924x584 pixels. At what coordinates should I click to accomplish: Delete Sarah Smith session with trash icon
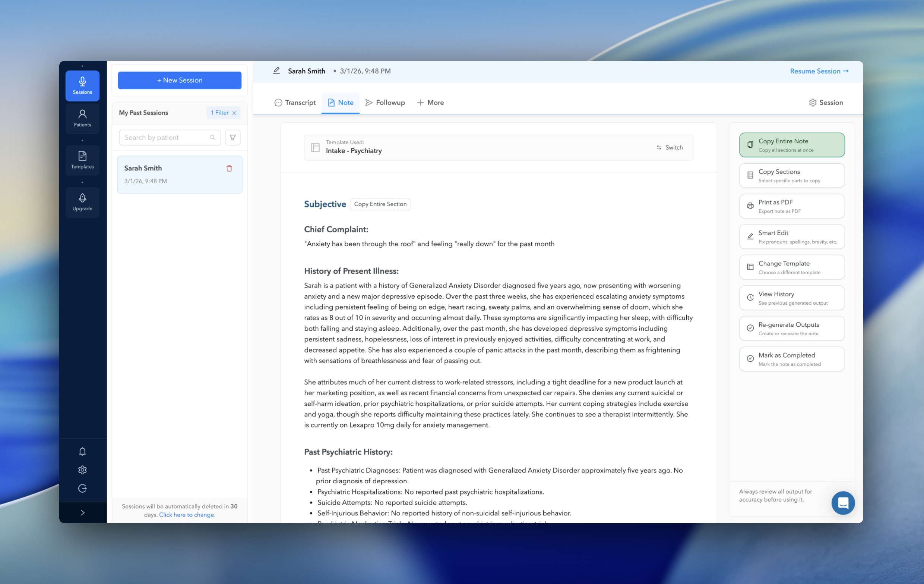point(229,168)
